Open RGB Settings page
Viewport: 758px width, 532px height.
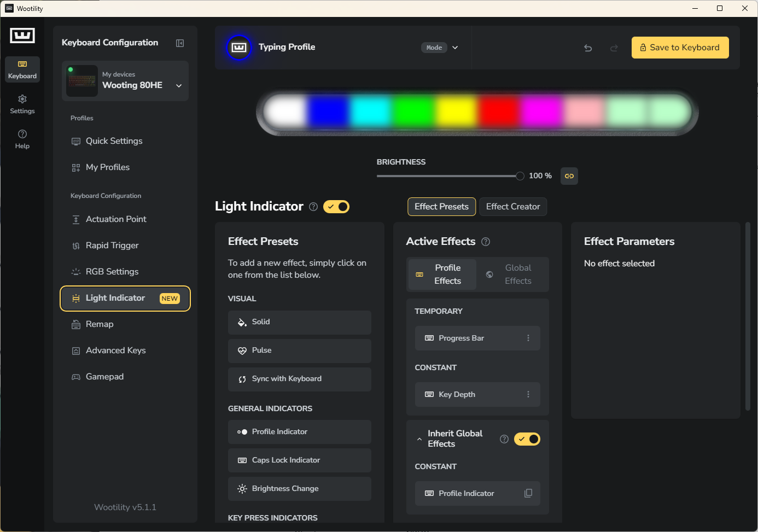[x=125, y=272]
